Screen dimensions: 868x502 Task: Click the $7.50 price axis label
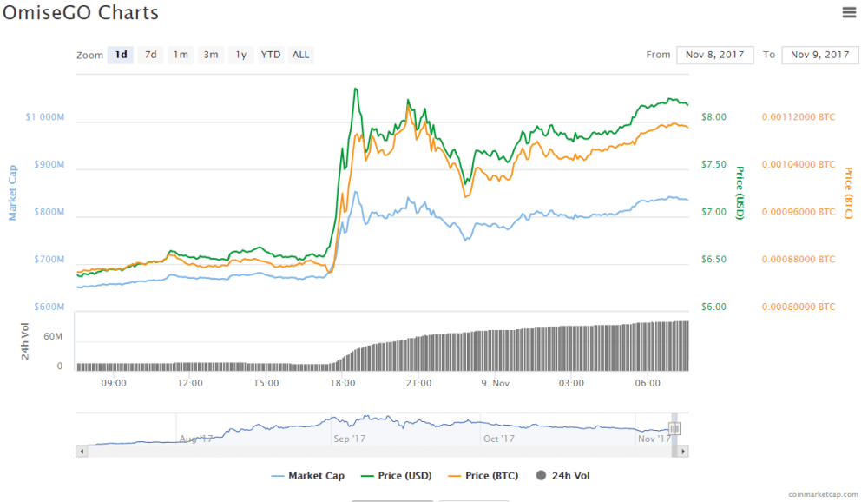(713, 164)
